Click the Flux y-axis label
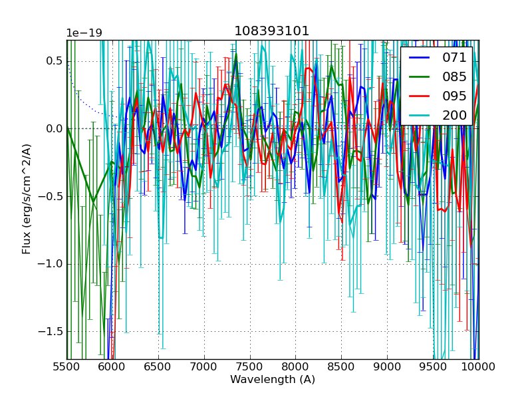Viewport: 532px width, 399px height. (x=27, y=199)
